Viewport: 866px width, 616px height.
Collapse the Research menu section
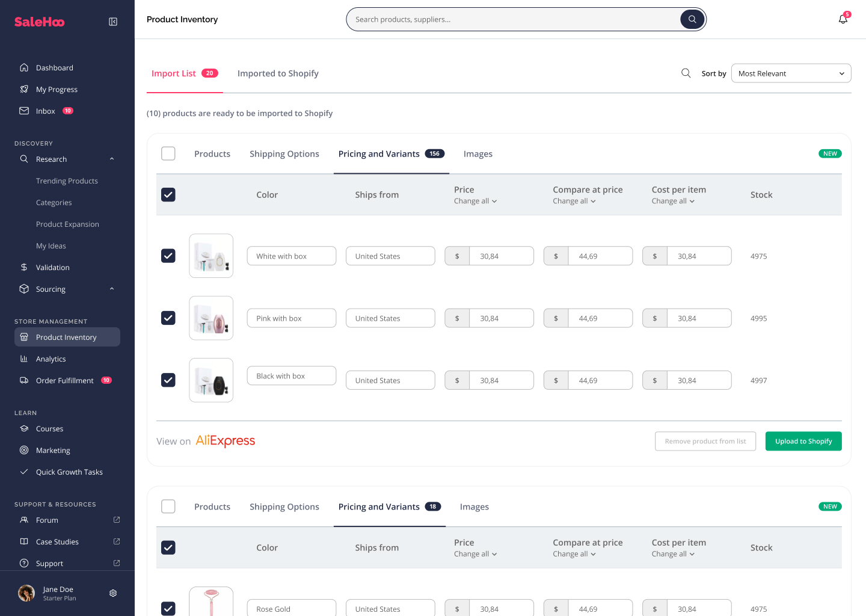pyautogui.click(x=112, y=159)
